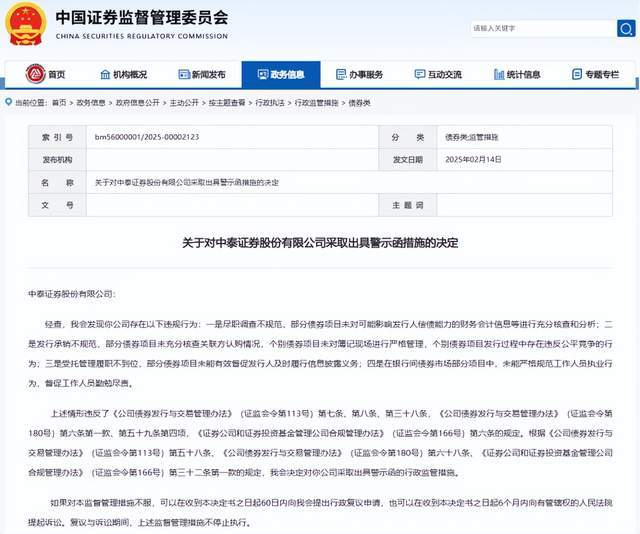Click the keyword search input field
The image size is (640, 534).
544,28
